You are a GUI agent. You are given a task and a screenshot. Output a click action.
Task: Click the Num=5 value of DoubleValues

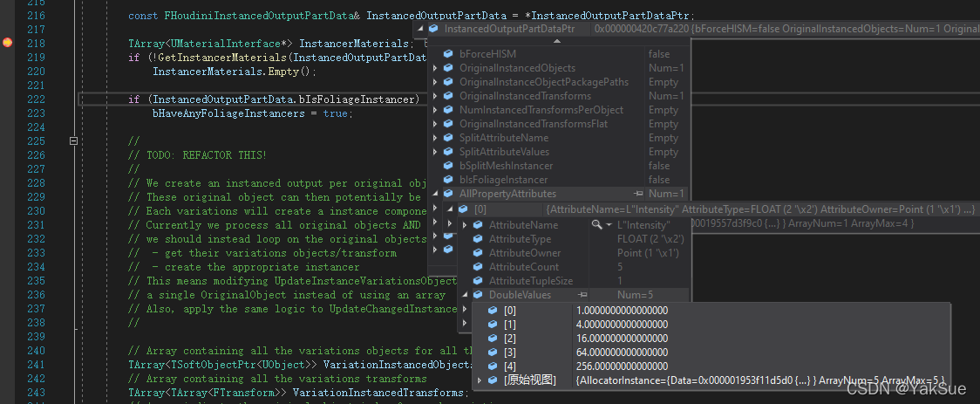click(x=635, y=295)
